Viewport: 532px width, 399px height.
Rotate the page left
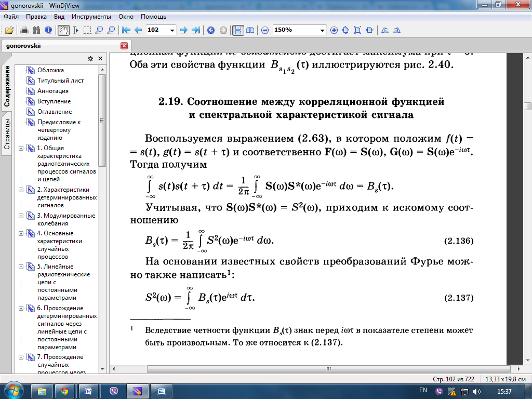pos(385,30)
